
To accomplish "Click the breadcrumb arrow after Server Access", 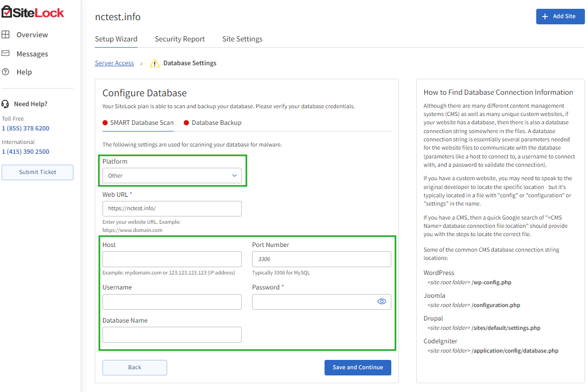I will coord(141,64).
